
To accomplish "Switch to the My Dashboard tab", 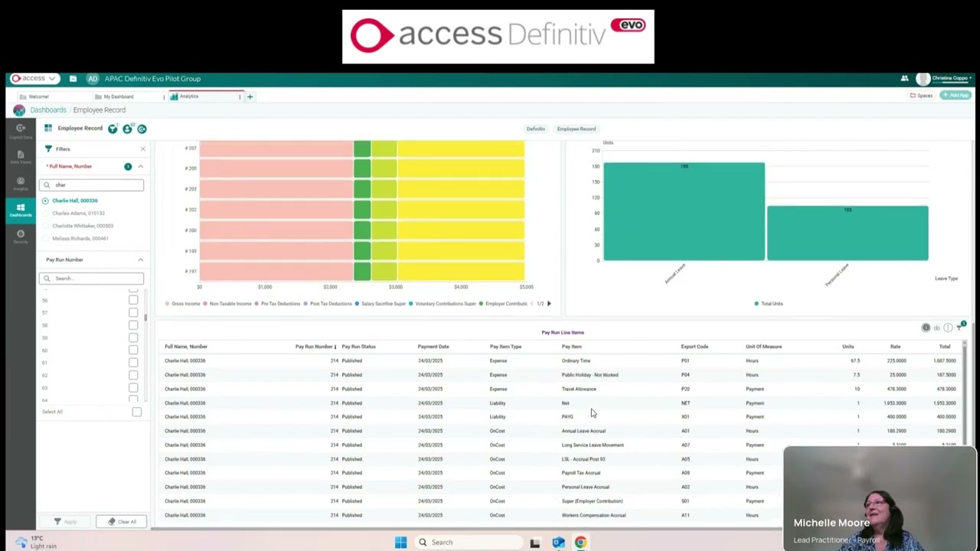I will click(118, 97).
